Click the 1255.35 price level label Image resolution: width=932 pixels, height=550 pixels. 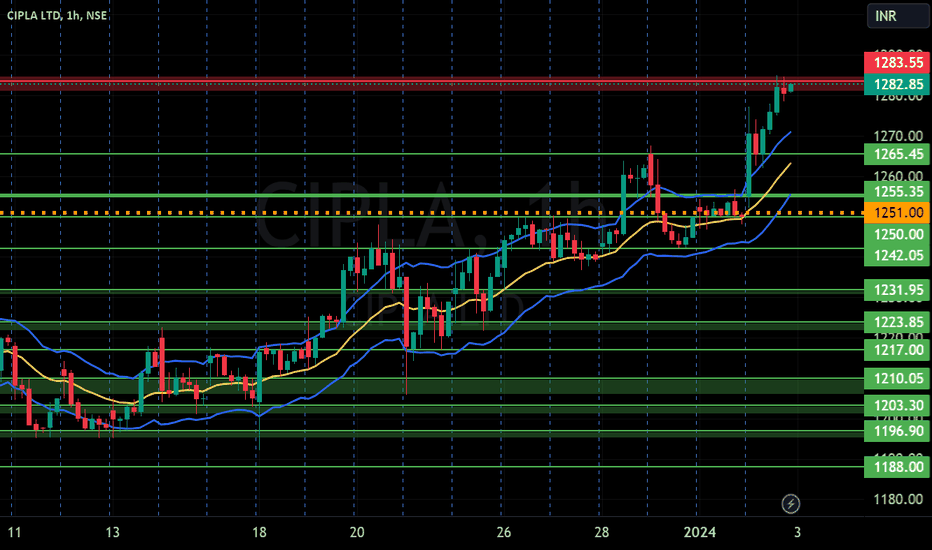897,191
